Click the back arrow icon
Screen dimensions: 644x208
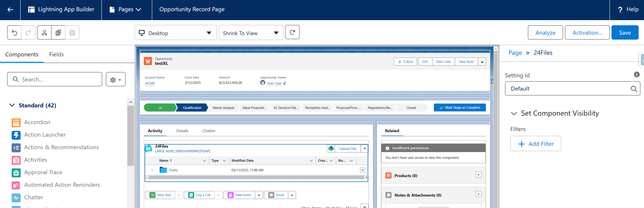tap(10, 10)
